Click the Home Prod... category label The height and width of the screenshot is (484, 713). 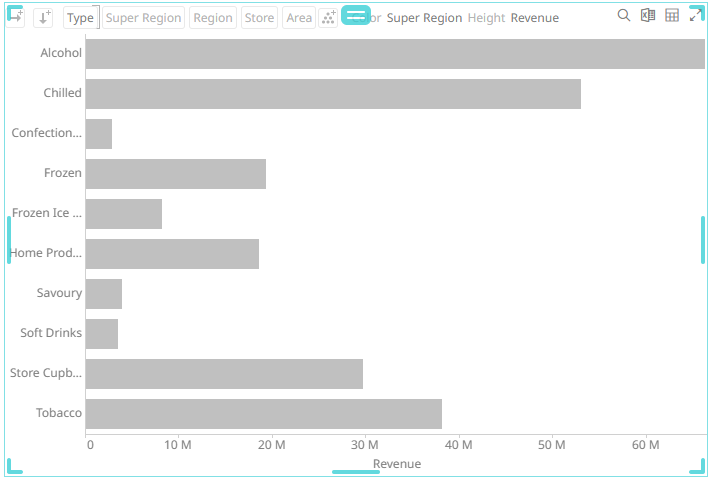(x=45, y=253)
